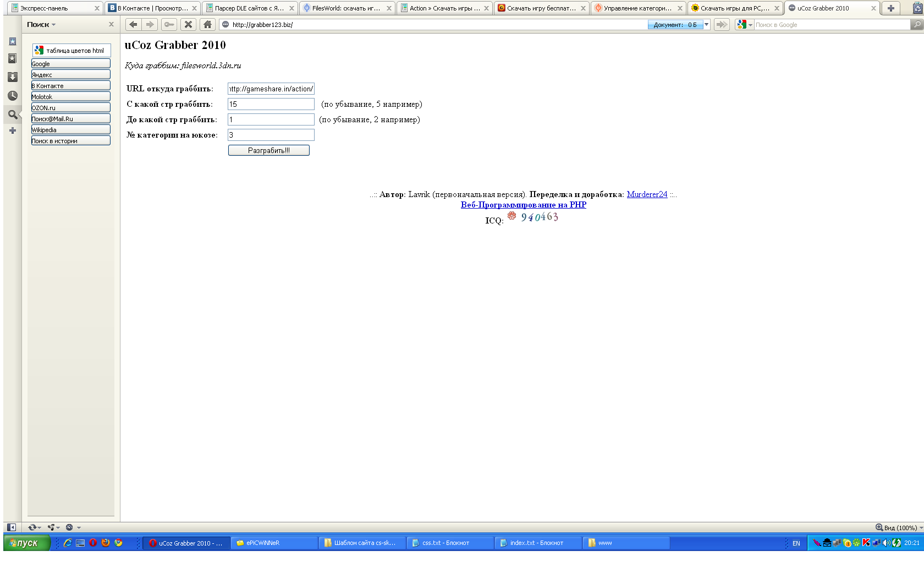Open a new tab with plus button

coord(890,8)
